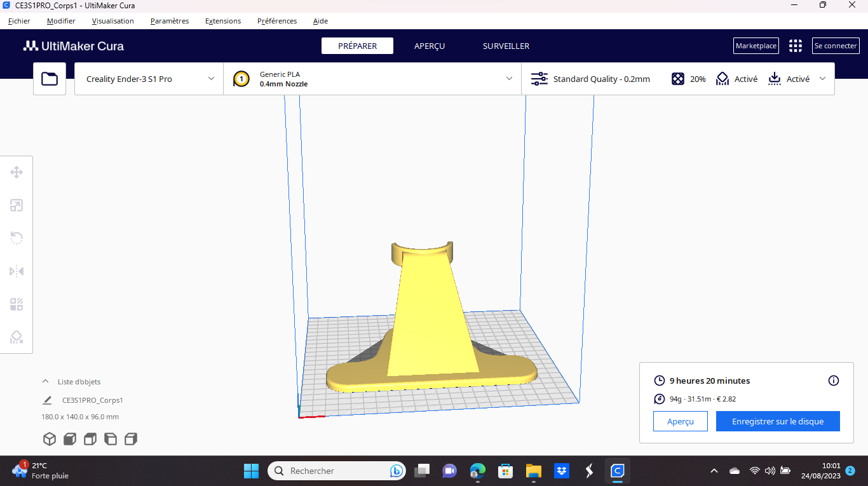Select the Mirror tool in left toolbar
This screenshot has width=868, height=486.
[17, 271]
